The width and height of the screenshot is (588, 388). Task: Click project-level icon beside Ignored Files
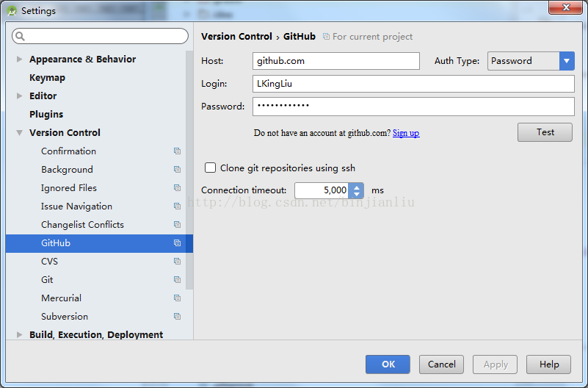[x=178, y=187]
